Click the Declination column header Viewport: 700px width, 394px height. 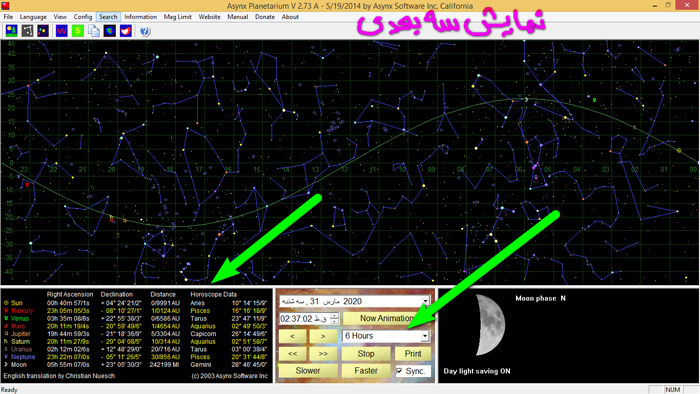[117, 294]
